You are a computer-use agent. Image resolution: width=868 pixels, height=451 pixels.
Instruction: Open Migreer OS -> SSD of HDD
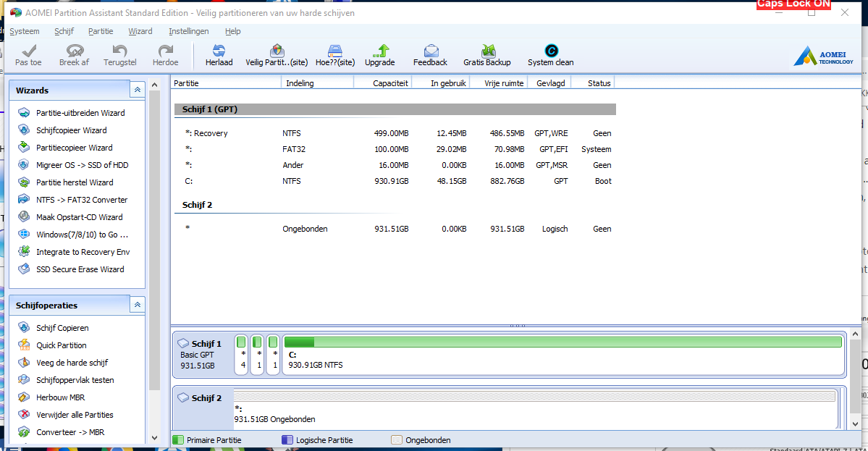pos(82,165)
